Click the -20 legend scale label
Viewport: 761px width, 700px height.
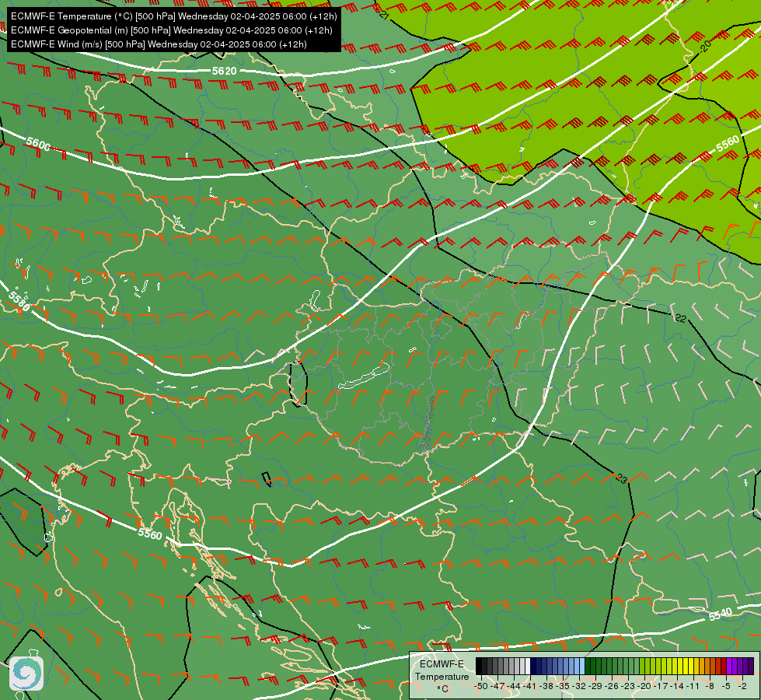click(644, 686)
